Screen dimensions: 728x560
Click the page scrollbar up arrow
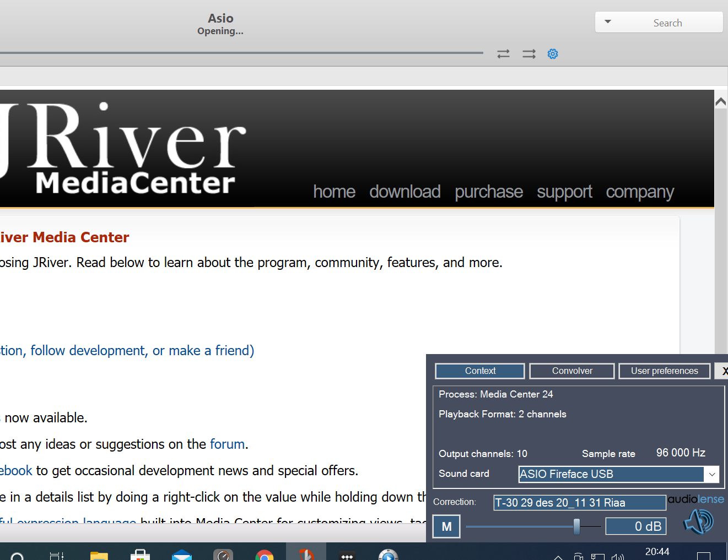click(720, 102)
